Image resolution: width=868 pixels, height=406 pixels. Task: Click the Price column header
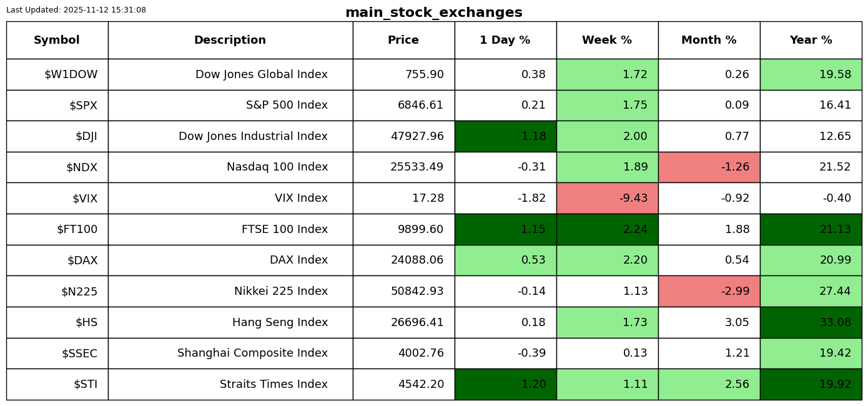403,41
